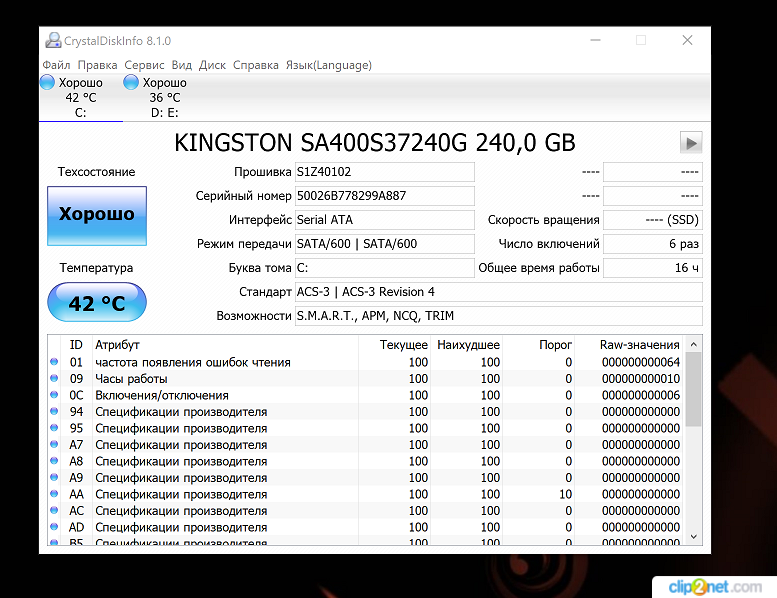The width and height of the screenshot is (777, 598).
Task: Click raw value 000000000006
Action: (x=641, y=395)
